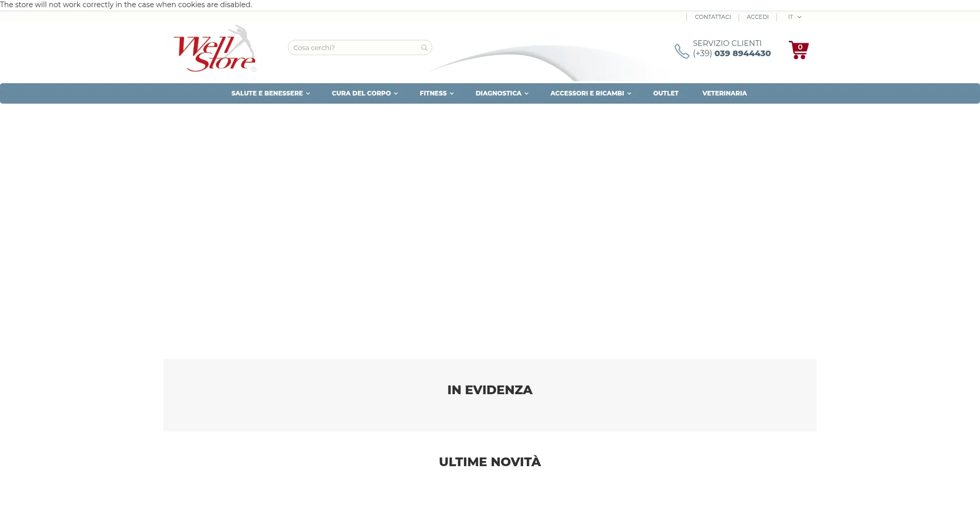Expand the Cura del Corpo menu
Image resolution: width=980 pixels, height=507 pixels.
pos(364,93)
